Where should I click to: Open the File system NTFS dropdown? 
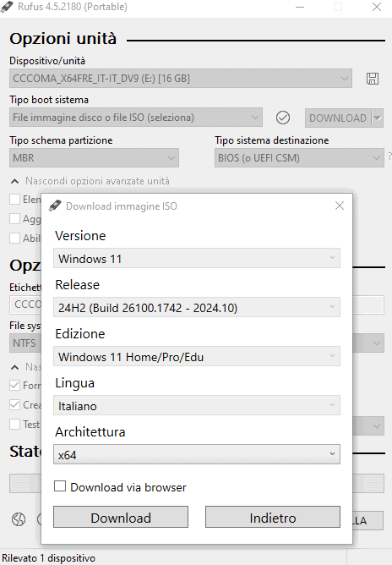point(25,343)
